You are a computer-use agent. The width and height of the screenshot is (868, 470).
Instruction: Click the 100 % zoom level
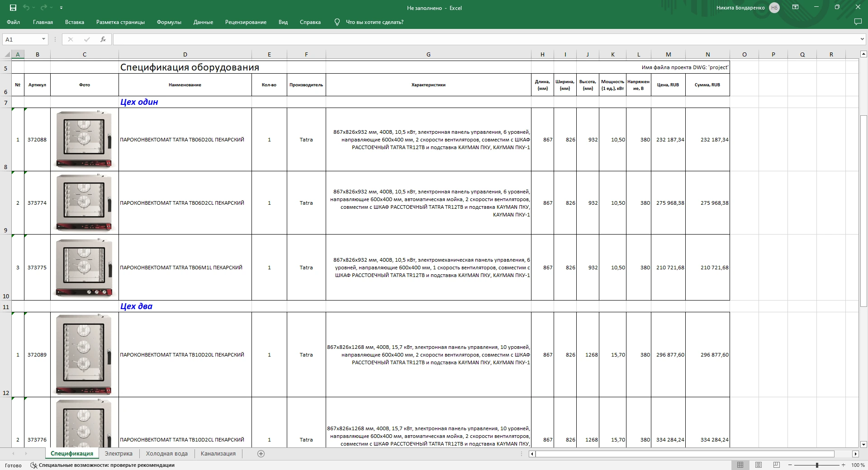click(858, 465)
